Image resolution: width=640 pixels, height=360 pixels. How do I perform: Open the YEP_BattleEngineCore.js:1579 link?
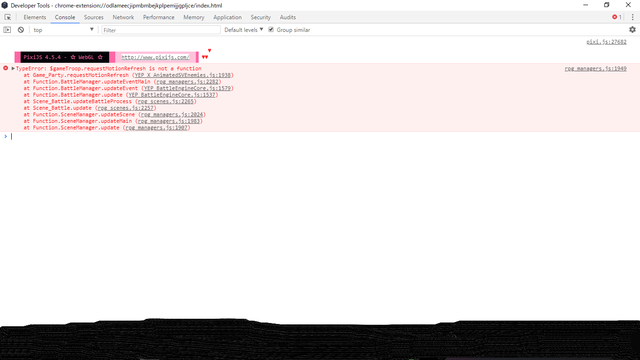187,88
